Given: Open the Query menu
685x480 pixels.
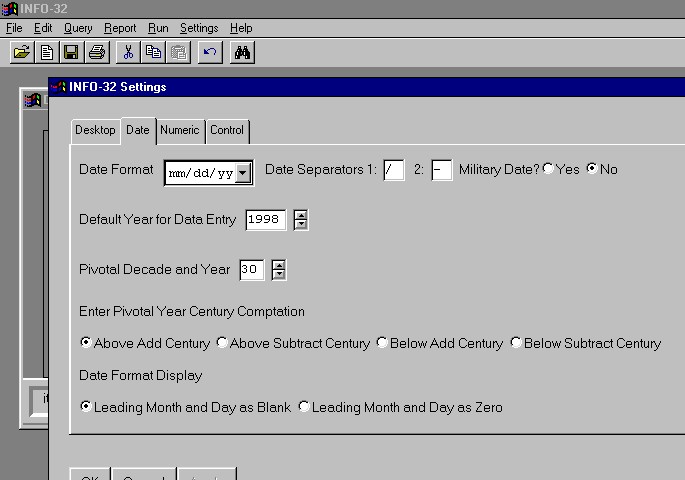Looking at the screenshot, I should click(x=78, y=28).
